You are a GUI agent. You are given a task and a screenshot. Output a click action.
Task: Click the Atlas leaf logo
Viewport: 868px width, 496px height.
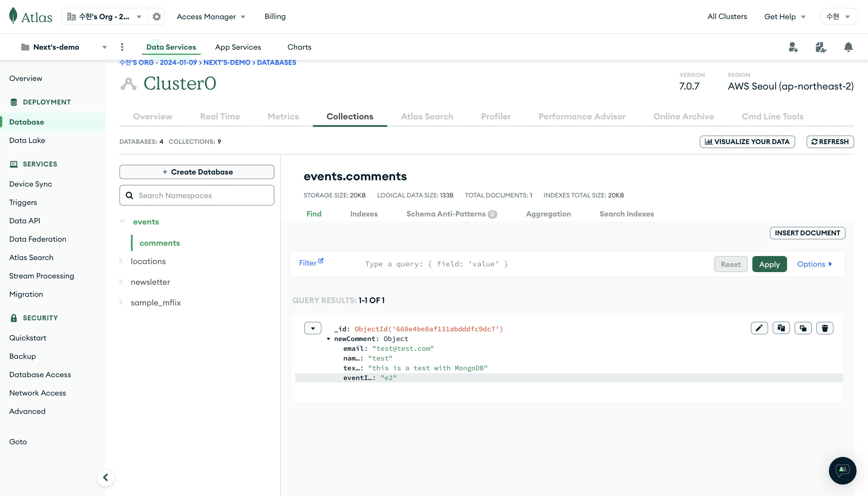point(13,16)
